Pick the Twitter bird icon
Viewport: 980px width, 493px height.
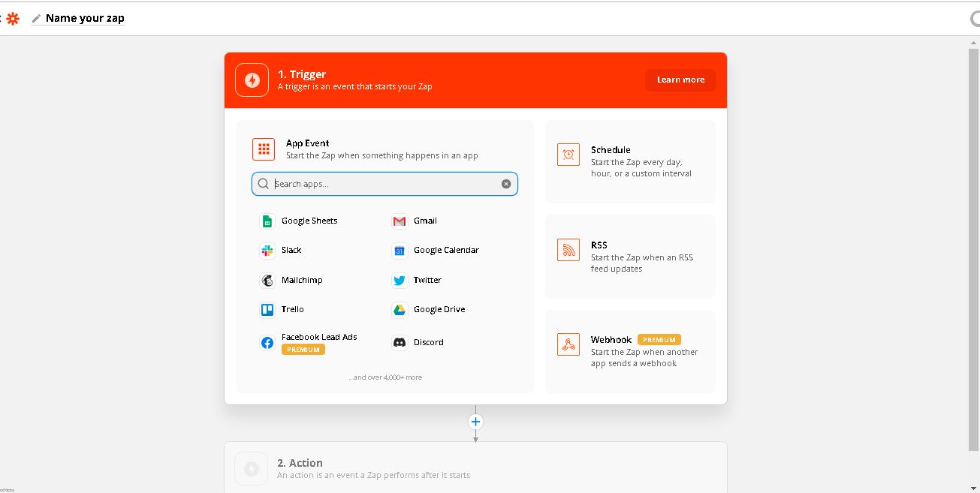click(x=400, y=281)
